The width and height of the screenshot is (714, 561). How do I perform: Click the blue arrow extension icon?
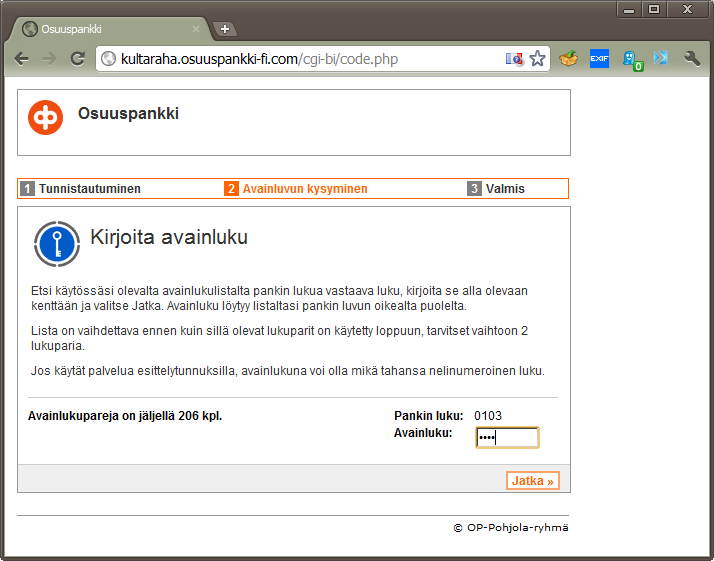coord(661,58)
